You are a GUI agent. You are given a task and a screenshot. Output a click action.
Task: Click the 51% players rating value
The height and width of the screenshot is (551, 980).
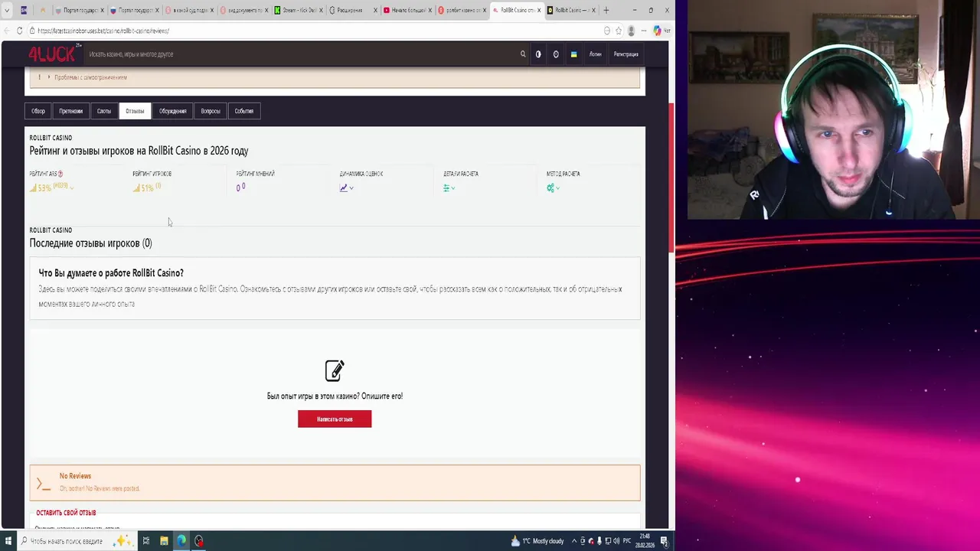coord(147,187)
